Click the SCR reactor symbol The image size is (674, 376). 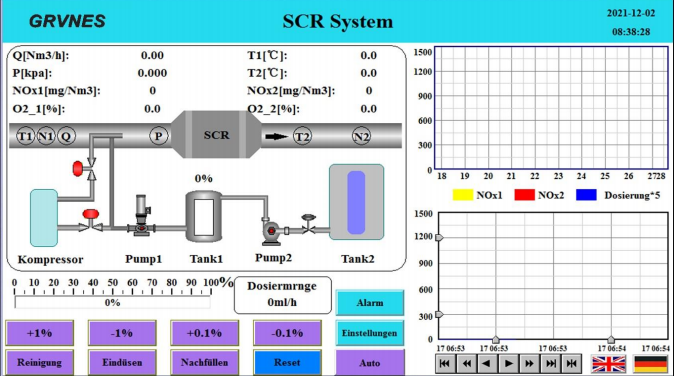[x=216, y=135]
